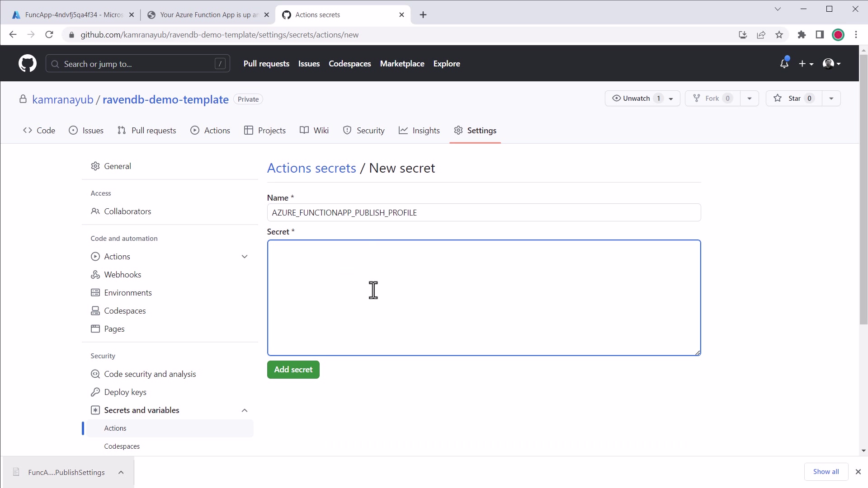
Task: Go to repository Projects tab
Action: coord(265,131)
